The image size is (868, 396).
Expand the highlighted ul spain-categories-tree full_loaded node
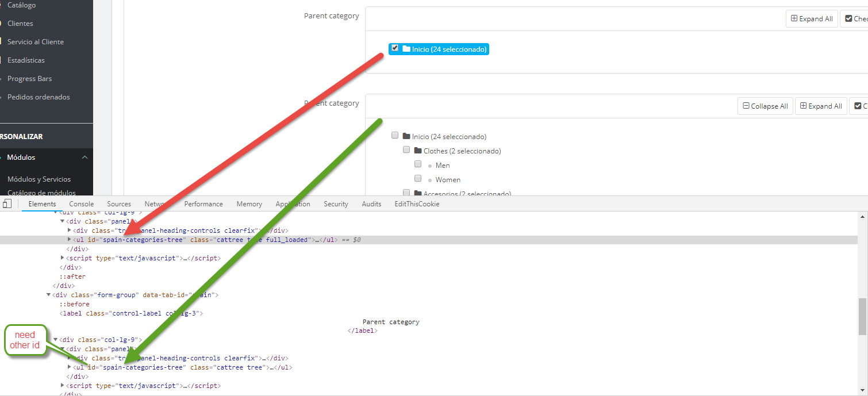coord(70,239)
